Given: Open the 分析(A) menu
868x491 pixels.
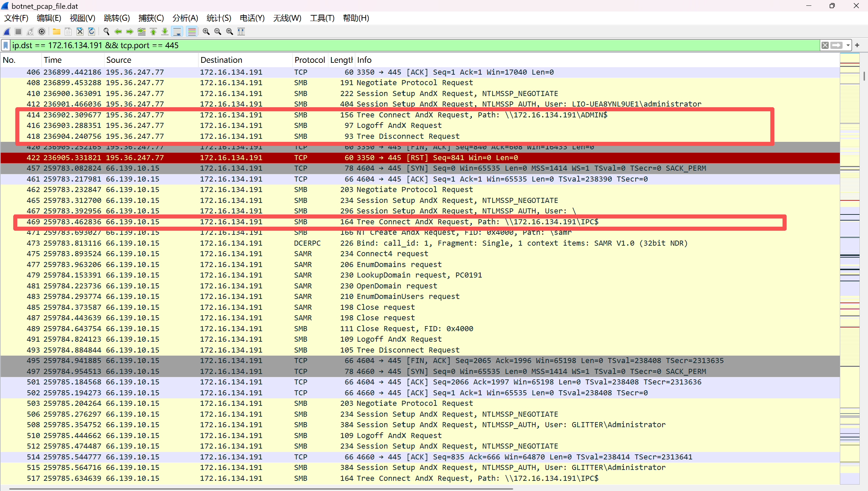Looking at the screenshot, I should coord(185,18).
